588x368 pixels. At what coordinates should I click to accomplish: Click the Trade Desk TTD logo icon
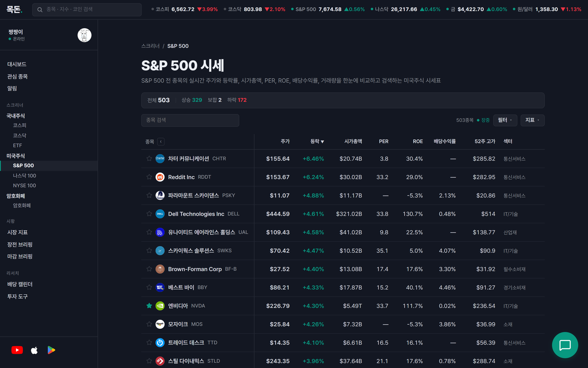160,343
